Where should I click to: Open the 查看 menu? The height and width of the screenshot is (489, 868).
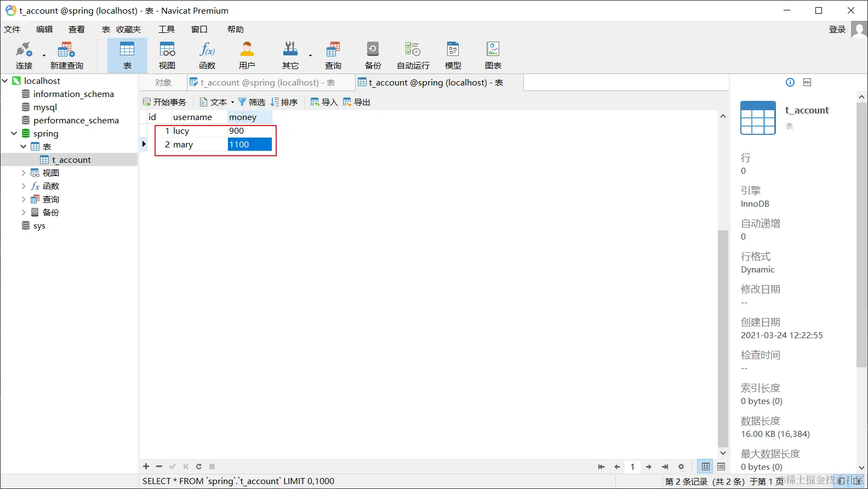(77, 29)
